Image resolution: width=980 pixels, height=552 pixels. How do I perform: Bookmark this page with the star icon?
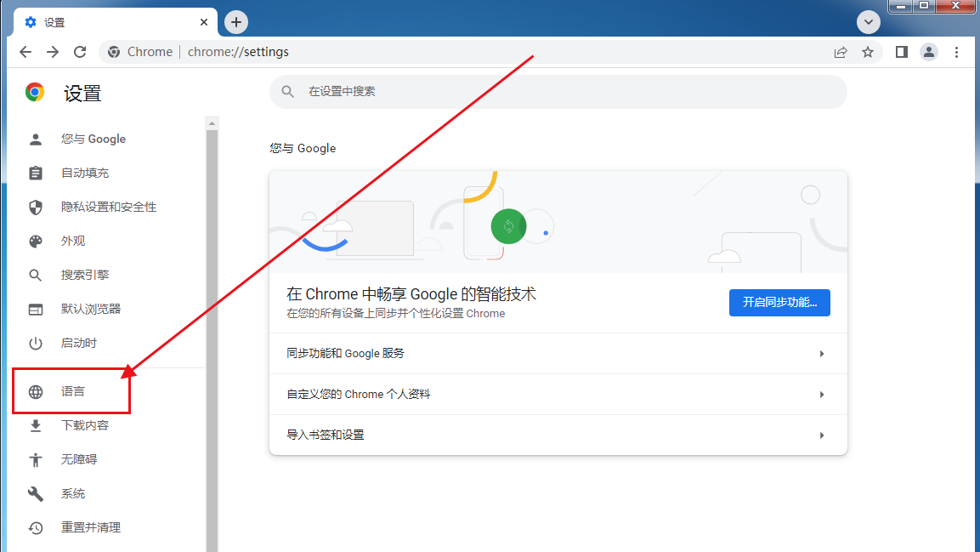click(x=868, y=52)
